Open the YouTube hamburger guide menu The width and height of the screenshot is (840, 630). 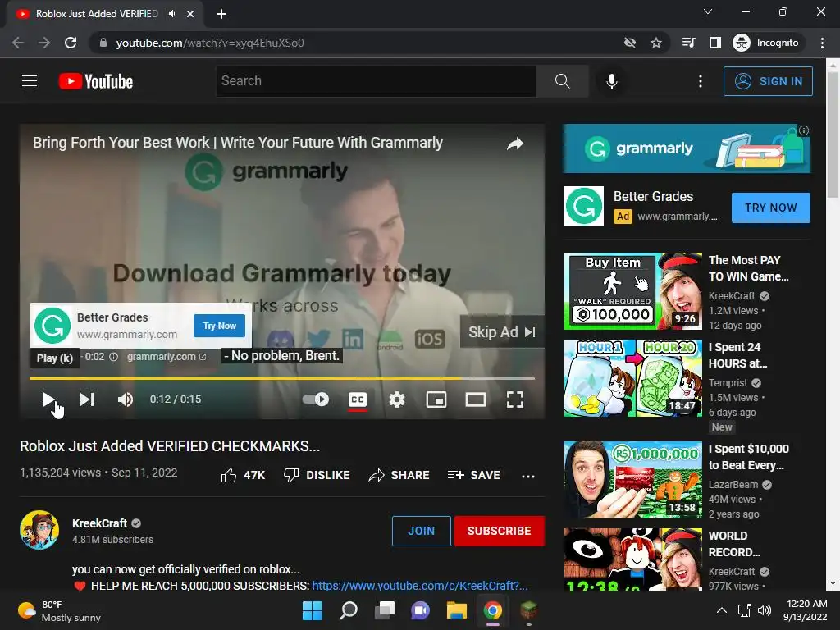30,81
